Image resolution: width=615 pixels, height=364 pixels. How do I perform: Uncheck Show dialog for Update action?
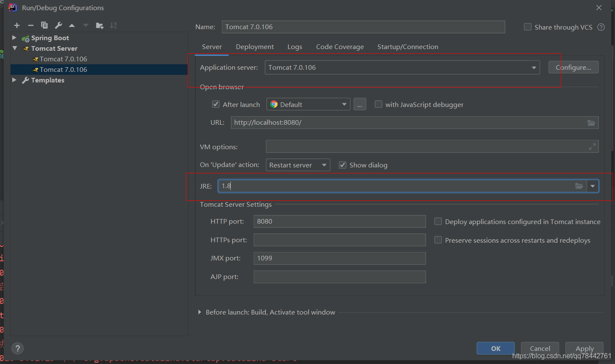pyautogui.click(x=342, y=165)
